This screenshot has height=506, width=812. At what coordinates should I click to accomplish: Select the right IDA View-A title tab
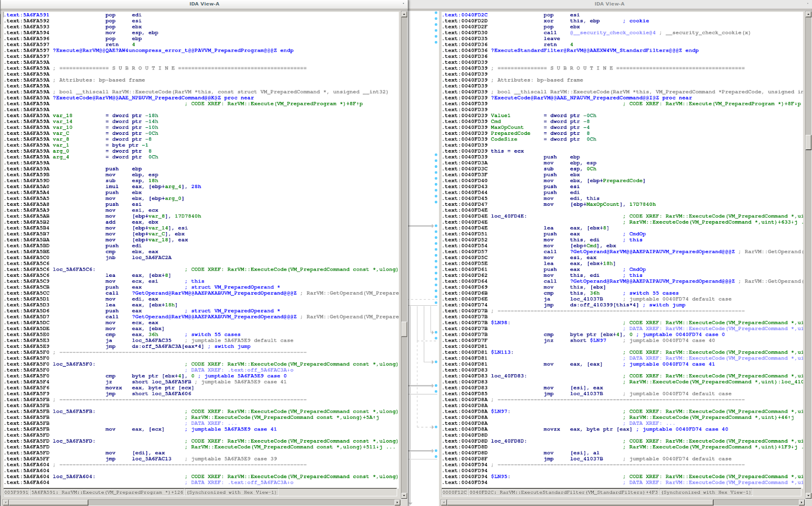[x=609, y=4]
